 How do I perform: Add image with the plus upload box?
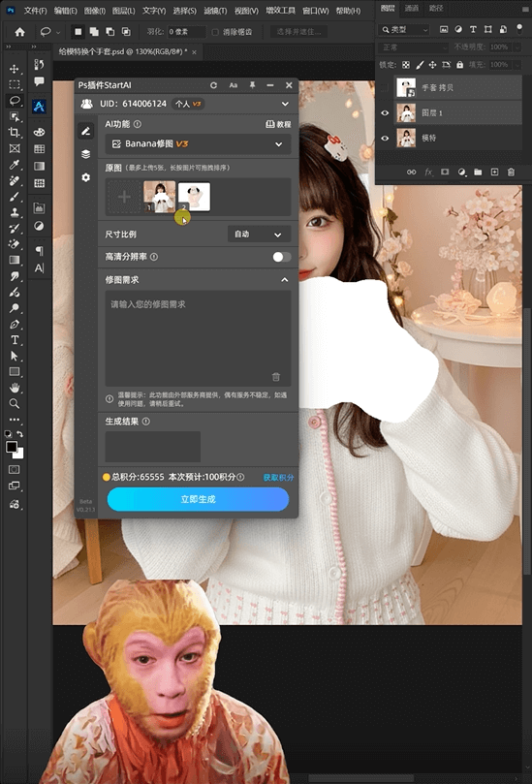pyautogui.click(x=124, y=197)
